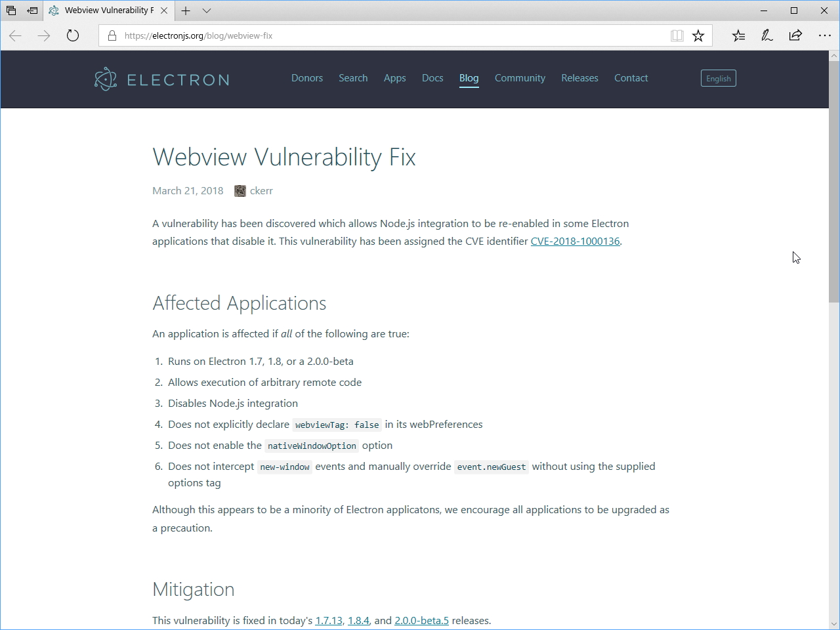Open the 1.7.13 release link
Screen dimensions: 840x630
click(x=329, y=621)
